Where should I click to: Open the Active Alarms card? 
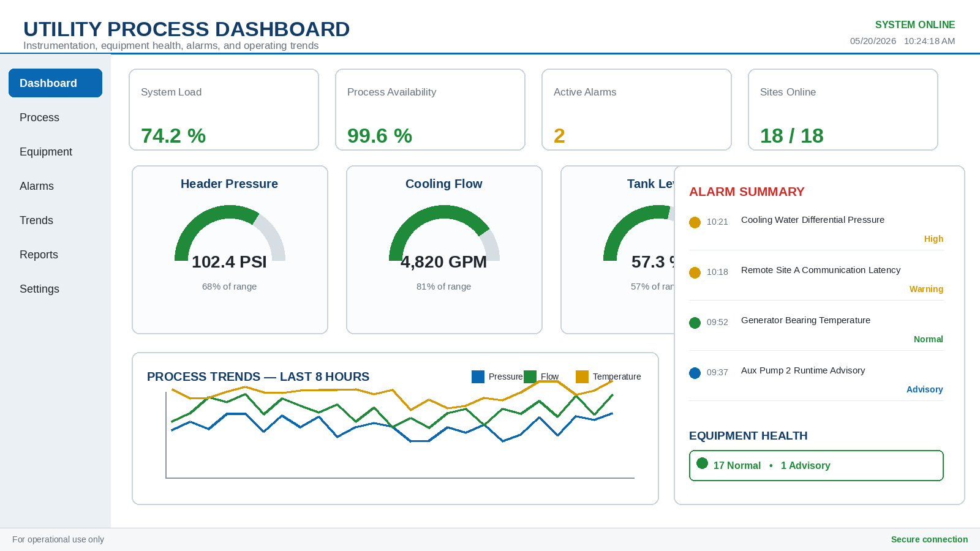click(x=636, y=110)
